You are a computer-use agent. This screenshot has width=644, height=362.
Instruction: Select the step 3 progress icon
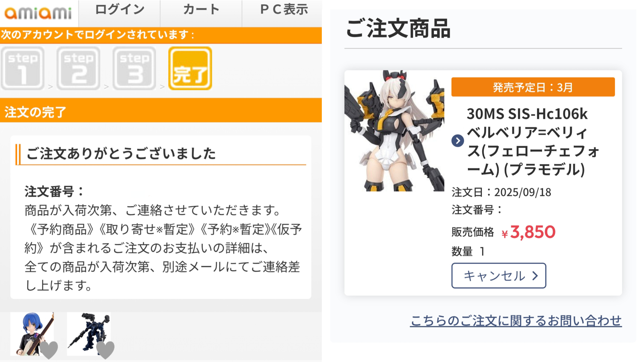coord(134,68)
